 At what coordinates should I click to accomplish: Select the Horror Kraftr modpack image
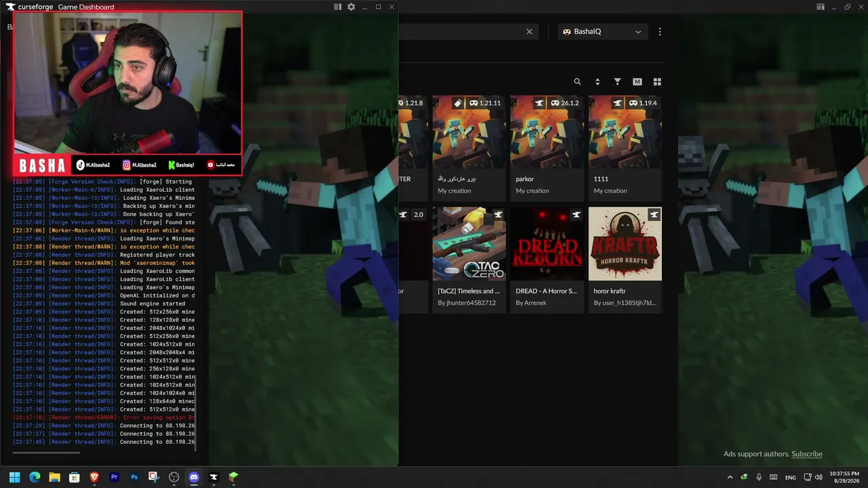625,244
